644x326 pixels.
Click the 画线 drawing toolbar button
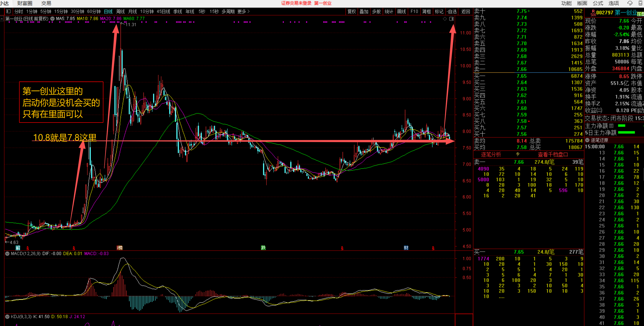click(x=401, y=11)
